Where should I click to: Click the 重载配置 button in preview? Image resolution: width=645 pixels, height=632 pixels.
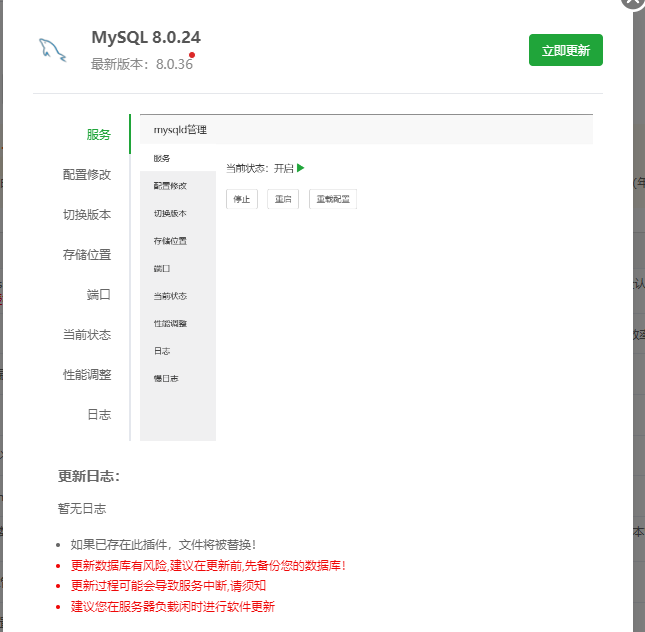(x=333, y=199)
